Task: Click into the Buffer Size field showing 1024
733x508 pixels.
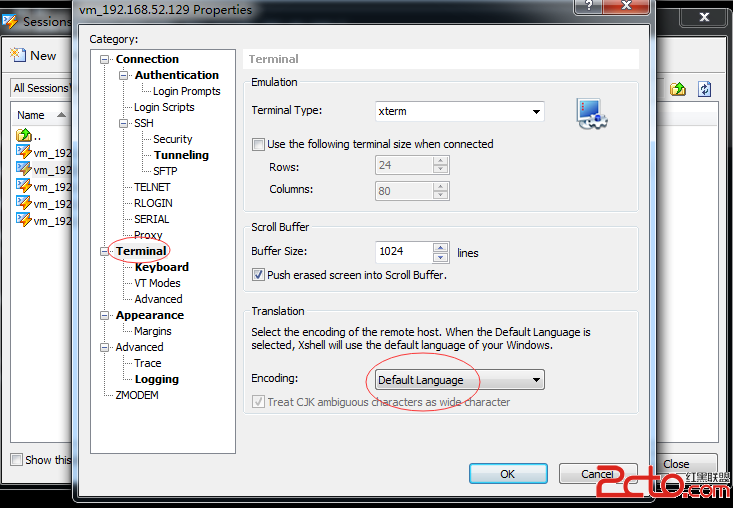Action: [404, 252]
